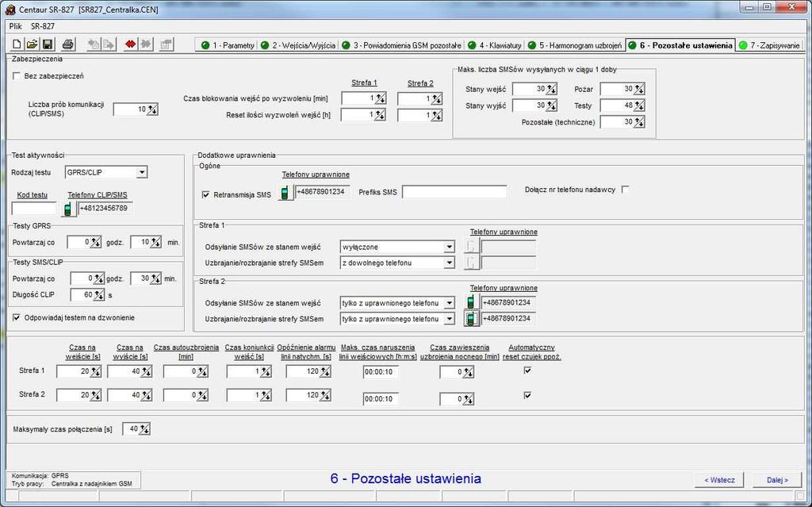
Task: Go to tab 3 - Powiadomienia GSM pozostałe
Action: tap(401, 45)
